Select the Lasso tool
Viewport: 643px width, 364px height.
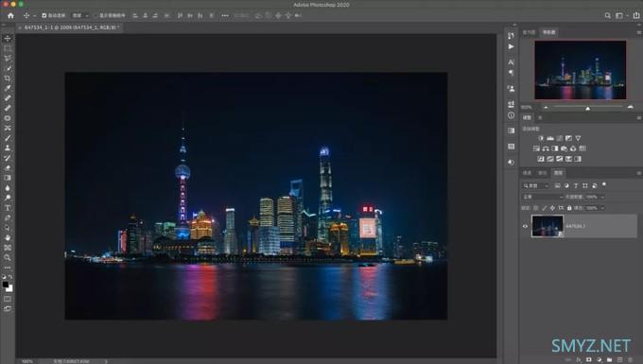pyautogui.click(x=8, y=59)
